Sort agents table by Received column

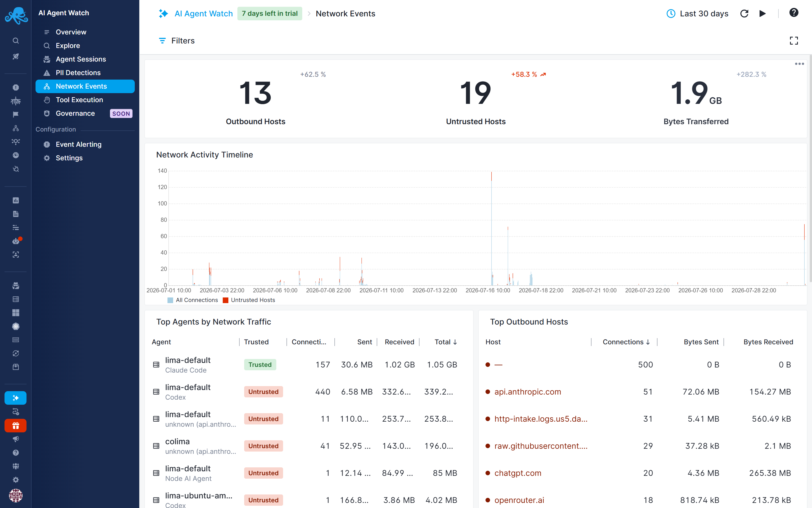pyautogui.click(x=399, y=342)
